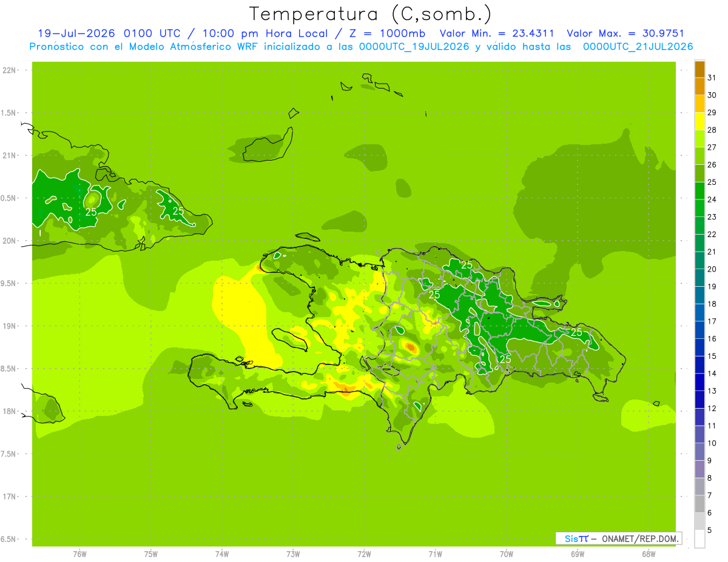
Task: Click the '73W' longitude axis label
Action: (293, 554)
